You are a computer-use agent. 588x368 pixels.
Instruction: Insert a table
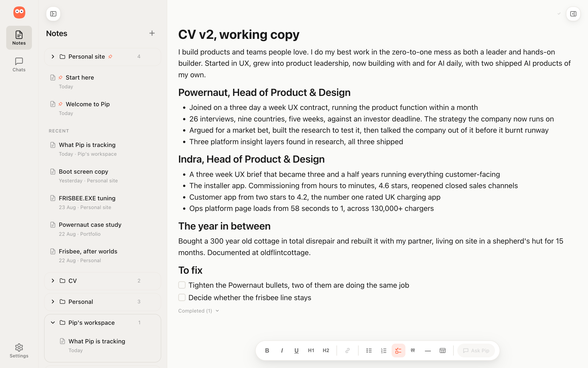(442, 351)
